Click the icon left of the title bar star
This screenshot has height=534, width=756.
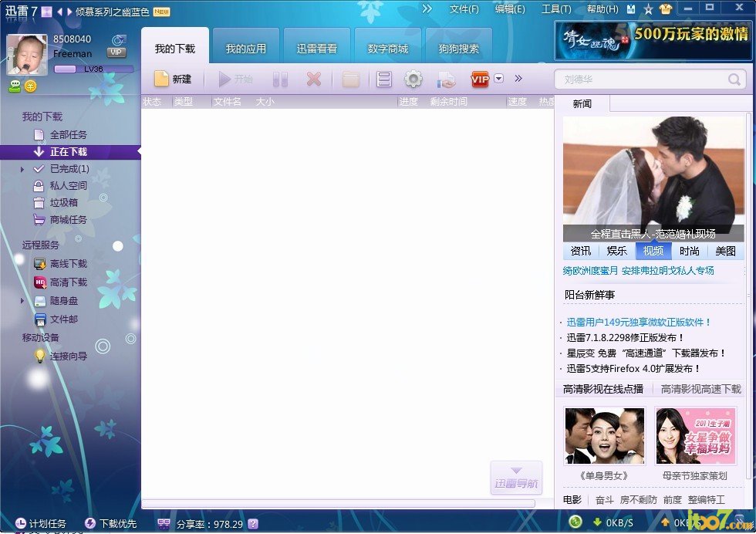pyautogui.click(x=631, y=9)
